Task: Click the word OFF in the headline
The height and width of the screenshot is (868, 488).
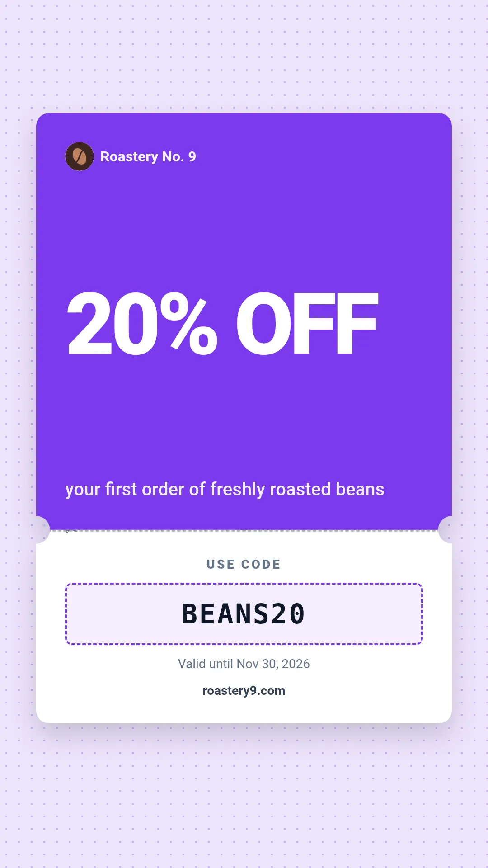Action: 307,323
